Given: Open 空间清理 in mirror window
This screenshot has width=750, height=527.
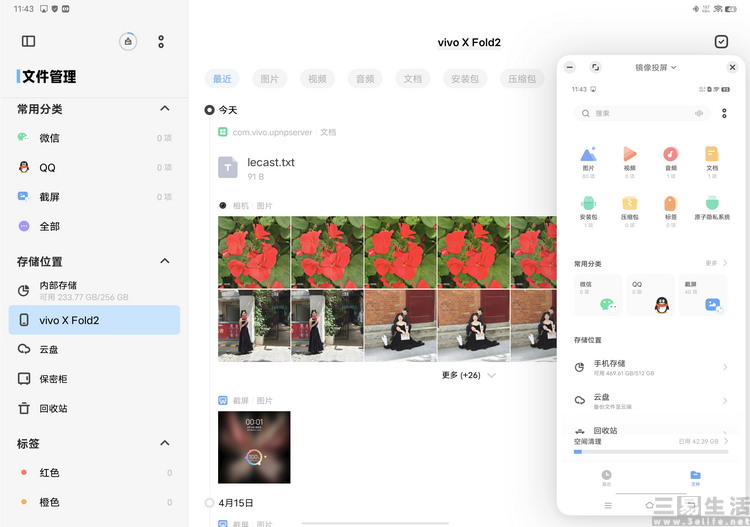Looking at the screenshot, I should point(651,441).
